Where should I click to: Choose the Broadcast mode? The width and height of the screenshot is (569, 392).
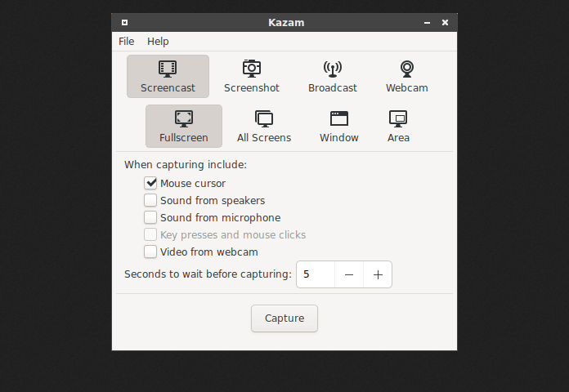(x=333, y=77)
